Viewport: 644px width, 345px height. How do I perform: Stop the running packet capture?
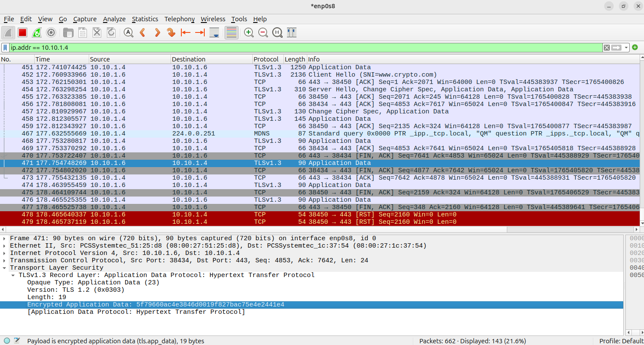pyautogui.click(x=23, y=32)
